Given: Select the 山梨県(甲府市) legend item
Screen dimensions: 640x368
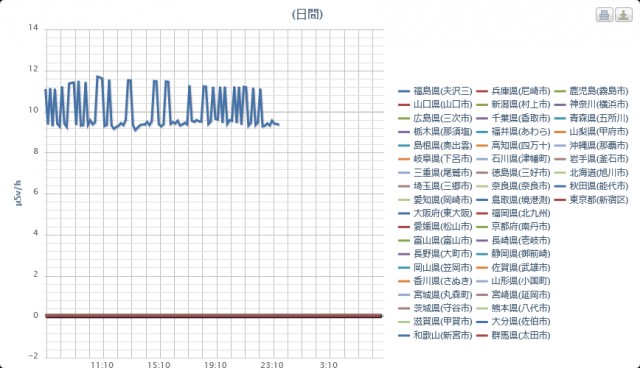Looking at the screenshot, I should point(591,131).
